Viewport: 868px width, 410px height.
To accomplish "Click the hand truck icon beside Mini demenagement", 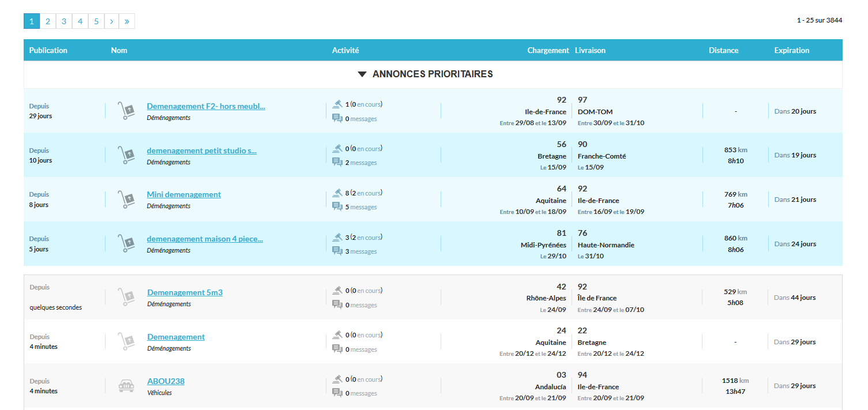I will (126, 200).
